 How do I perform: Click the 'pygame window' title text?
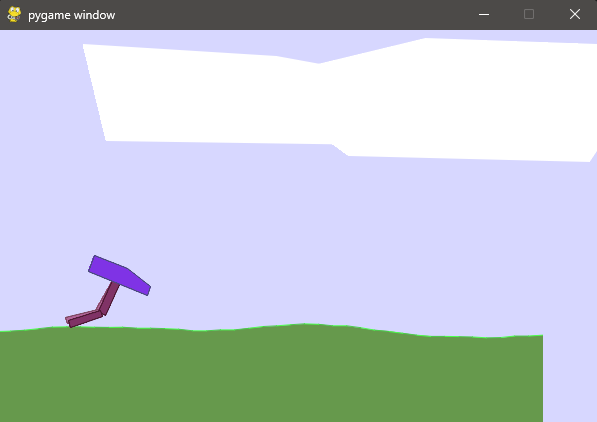pos(72,15)
